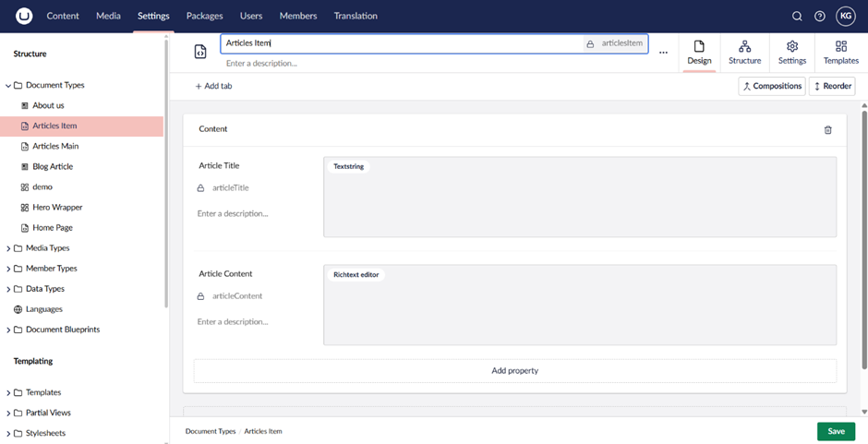The image size is (868, 444).
Task: Click the Data Types folder icon
Action: click(x=18, y=289)
